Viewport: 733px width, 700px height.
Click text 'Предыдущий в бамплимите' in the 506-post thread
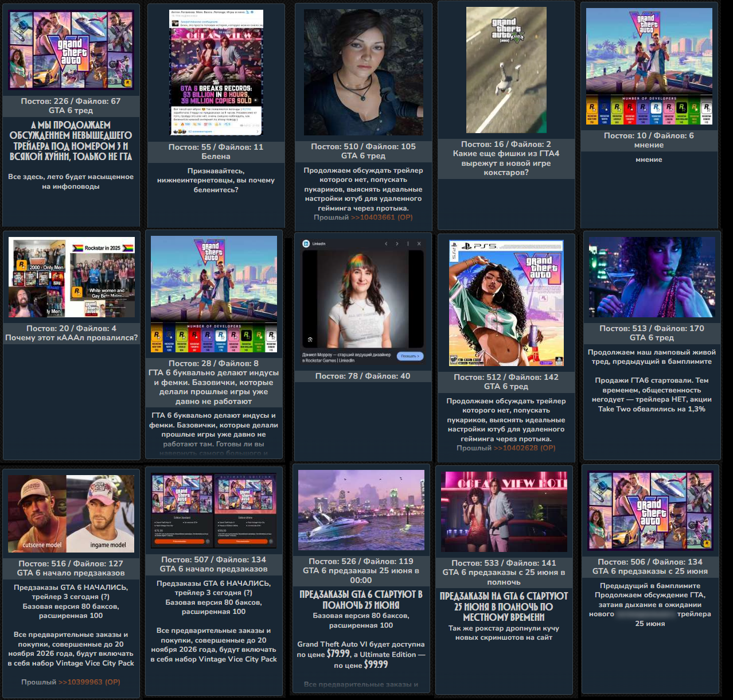tap(650, 586)
